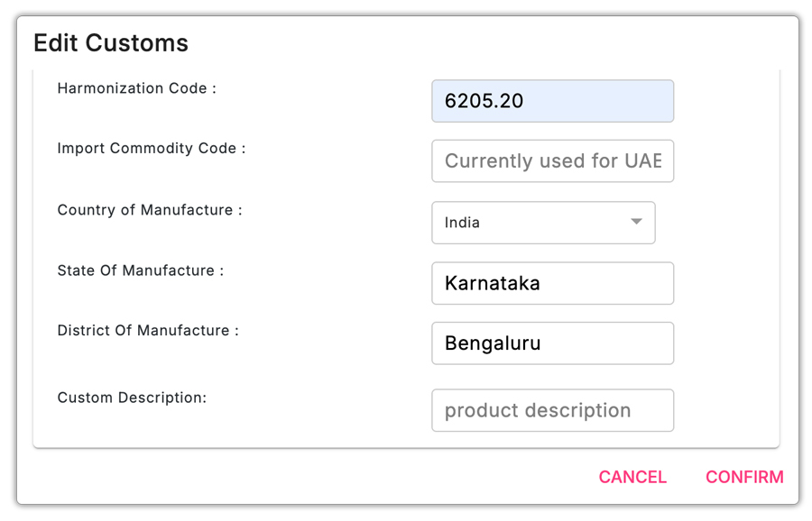This screenshot has height=521, width=812.
Task: Click into the Import Commodity Code field
Action: pyautogui.click(x=552, y=161)
